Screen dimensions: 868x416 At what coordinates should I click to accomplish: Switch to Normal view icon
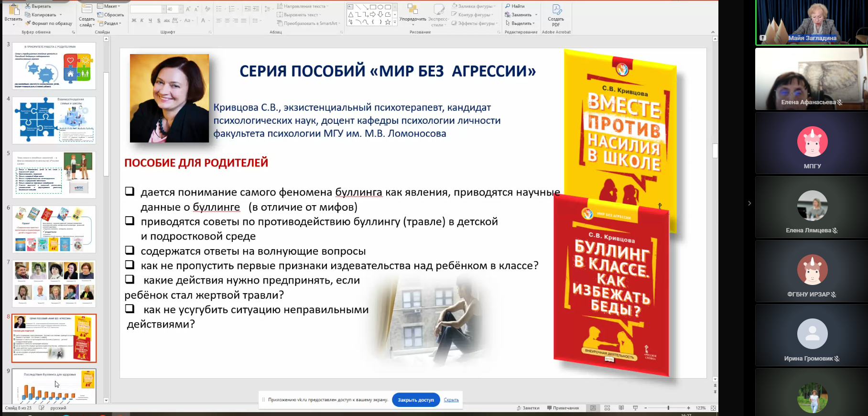tap(593, 408)
